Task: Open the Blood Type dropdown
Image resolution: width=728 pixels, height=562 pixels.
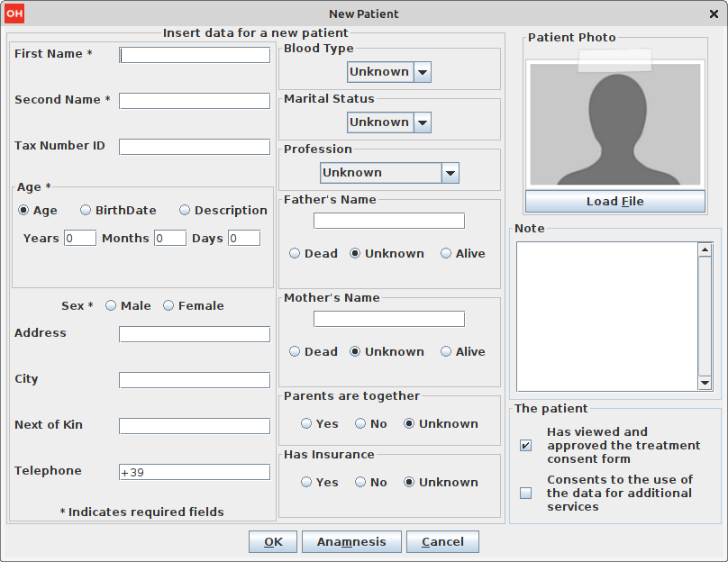Action: click(x=422, y=72)
